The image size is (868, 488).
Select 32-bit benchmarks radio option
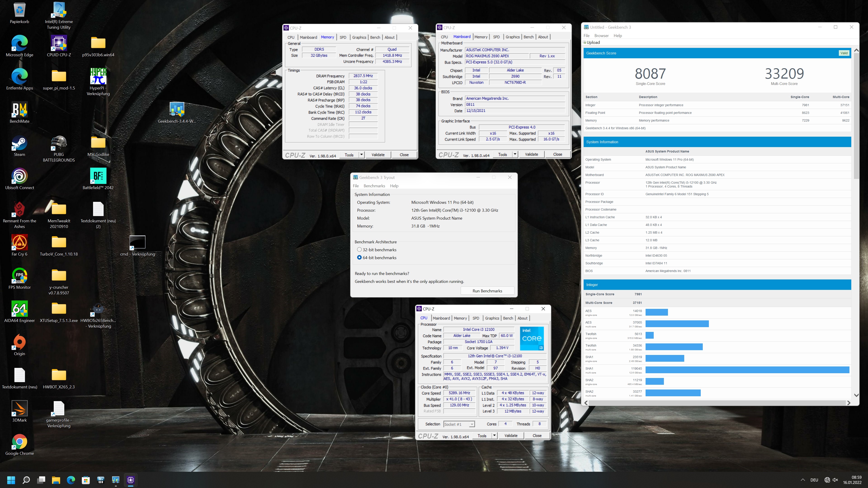click(x=359, y=250)
